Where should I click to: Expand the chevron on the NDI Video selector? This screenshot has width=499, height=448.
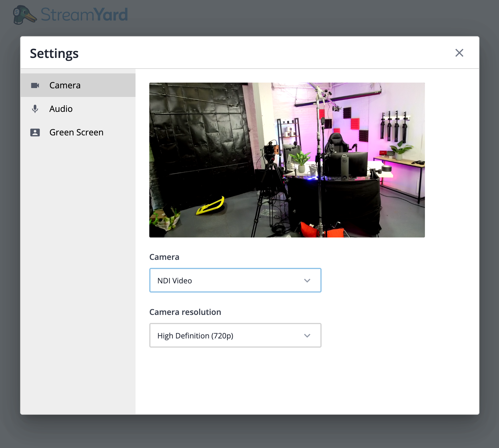click(307, 281)
